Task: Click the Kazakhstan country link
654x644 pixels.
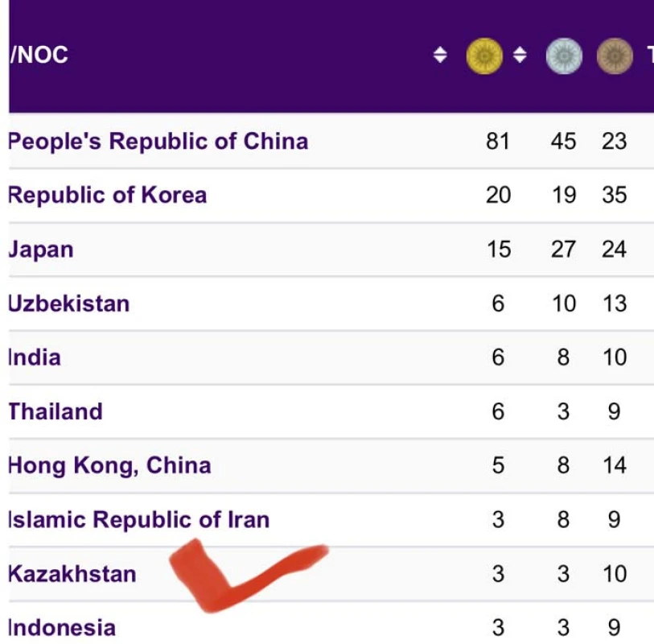Action: (72, 574)
